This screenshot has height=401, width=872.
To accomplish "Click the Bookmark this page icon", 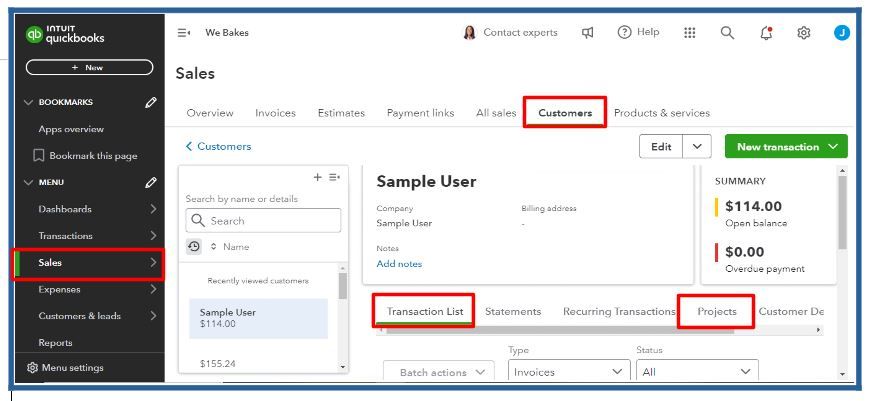I will (x=38, y=156).
